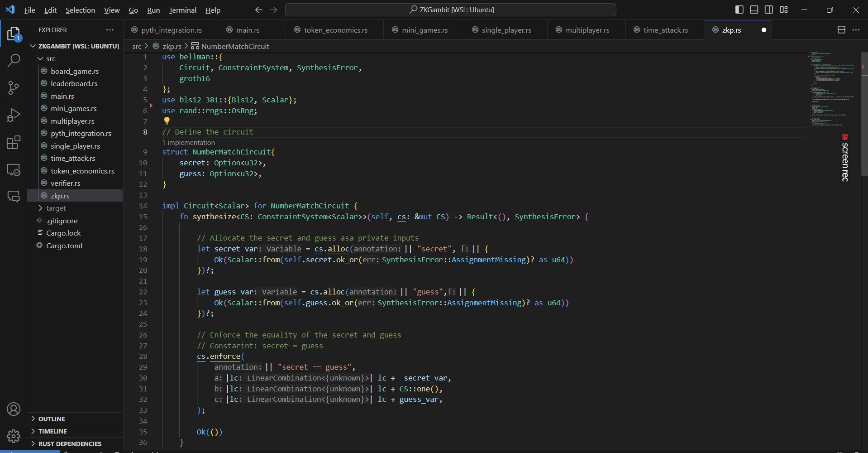Screen dimensions: 868x453
Task: Click the '1 implementation' code lens
Action: point(188,143)
